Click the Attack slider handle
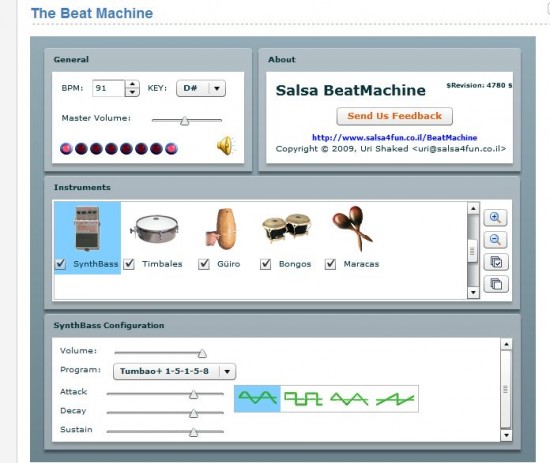 click(x=193, y=394)
